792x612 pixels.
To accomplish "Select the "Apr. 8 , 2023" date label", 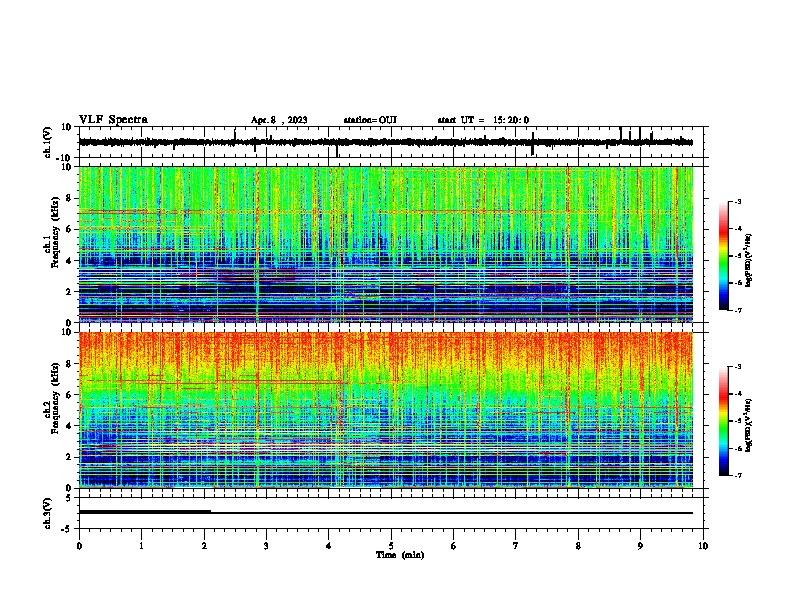I will (279, 120).
